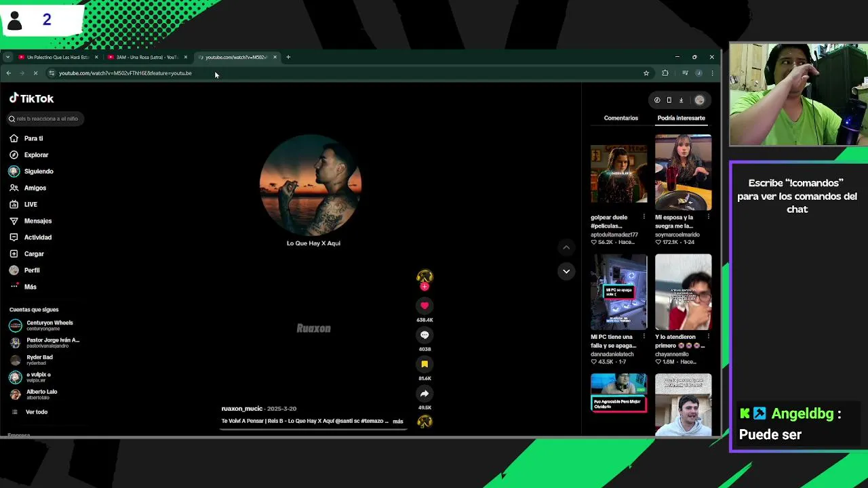Open media control icon in toolbar
The image size is (868, 488).
685,73
